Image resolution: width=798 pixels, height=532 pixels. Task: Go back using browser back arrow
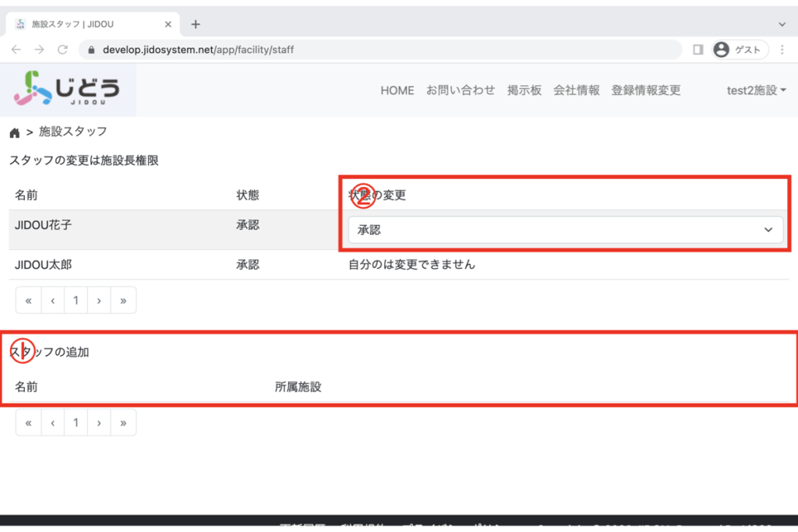[x=16, y=49]
